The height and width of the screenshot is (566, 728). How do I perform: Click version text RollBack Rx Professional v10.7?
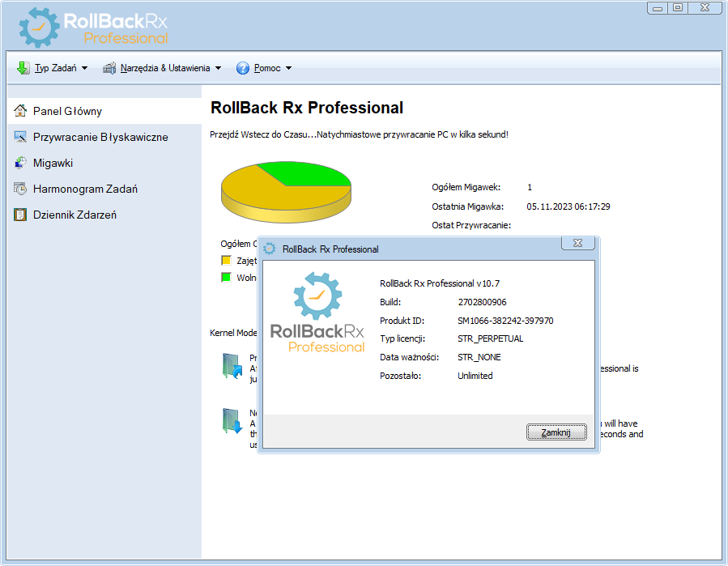click(x=440, y=283)
